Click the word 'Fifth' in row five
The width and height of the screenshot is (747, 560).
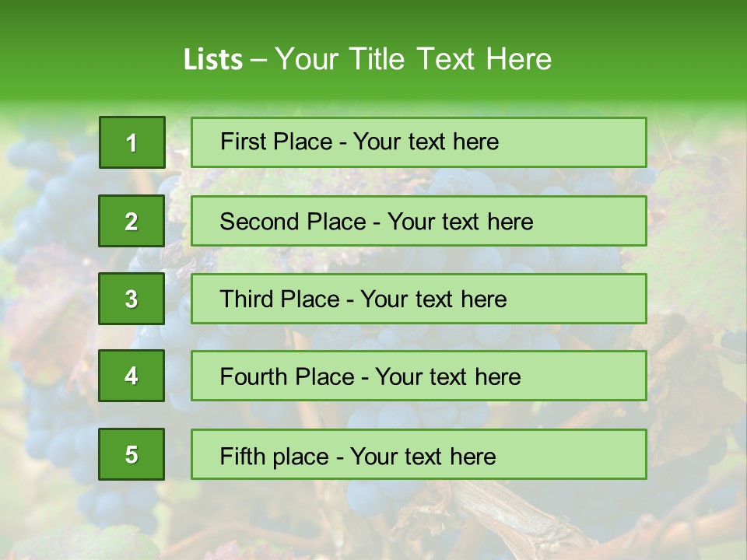pyautogui.click(x=240, y=456)
